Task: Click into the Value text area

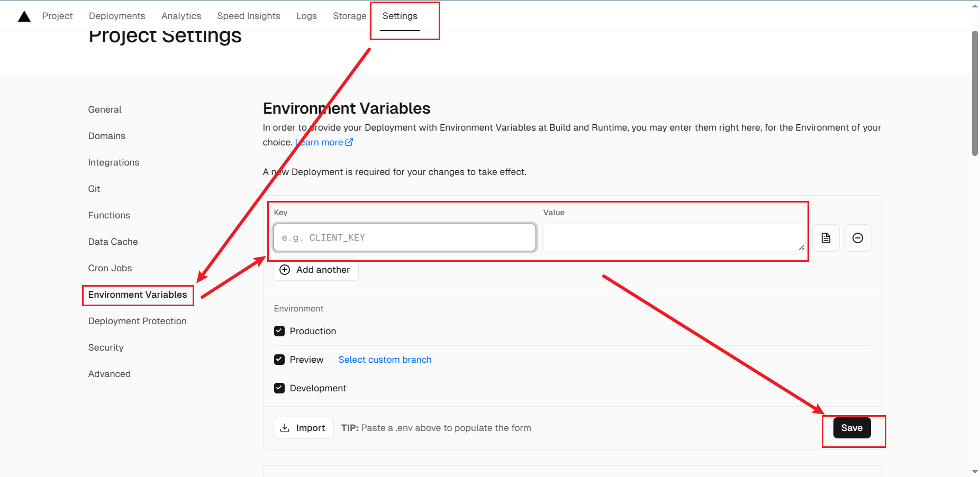Action: [x=673, y=237]
